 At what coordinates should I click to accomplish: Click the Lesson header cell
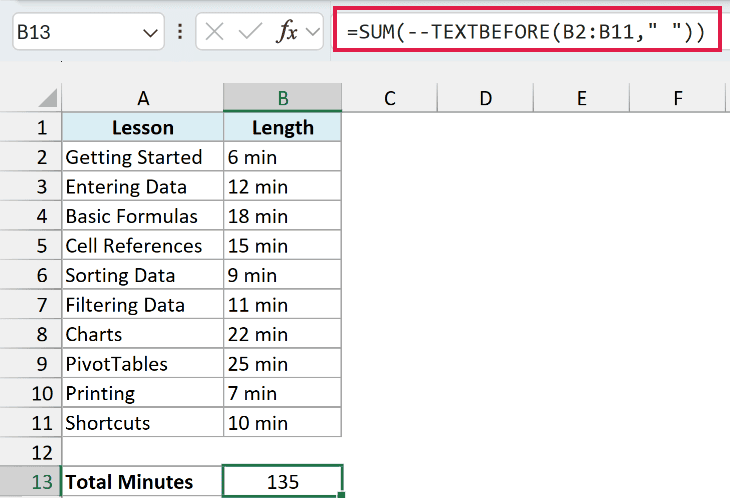click(142, 127)
